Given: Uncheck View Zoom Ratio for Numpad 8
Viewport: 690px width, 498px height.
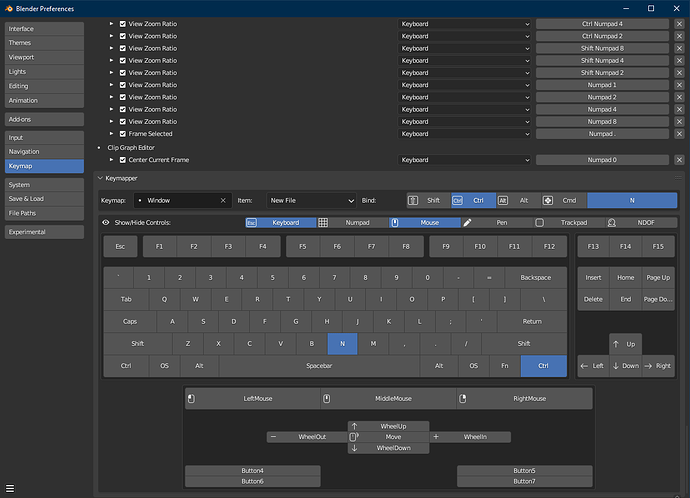Looking at the screenshot, I should (123, 122).
